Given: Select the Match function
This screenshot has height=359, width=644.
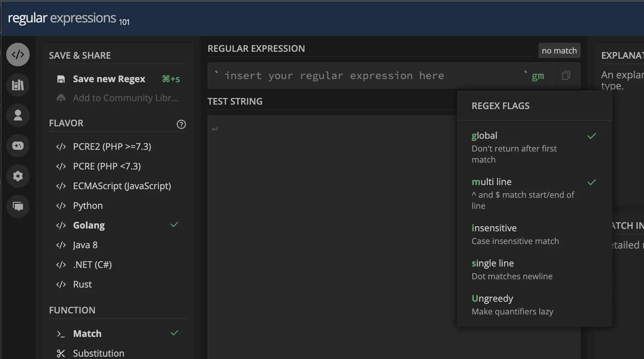Looking at the screenshot, I should [x=118, y=334].
